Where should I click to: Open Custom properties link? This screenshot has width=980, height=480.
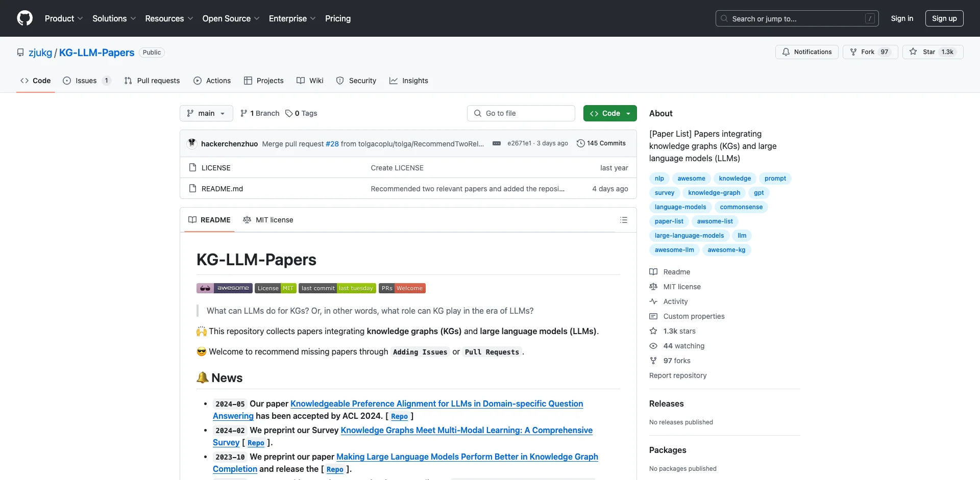[x=687, y=316]
